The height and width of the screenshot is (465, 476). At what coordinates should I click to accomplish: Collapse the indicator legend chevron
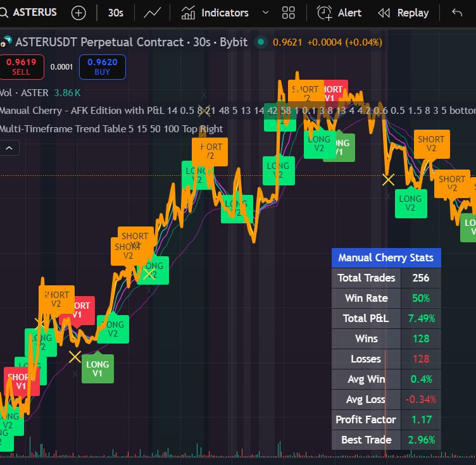pyautogui.click(x=9, y=148)
